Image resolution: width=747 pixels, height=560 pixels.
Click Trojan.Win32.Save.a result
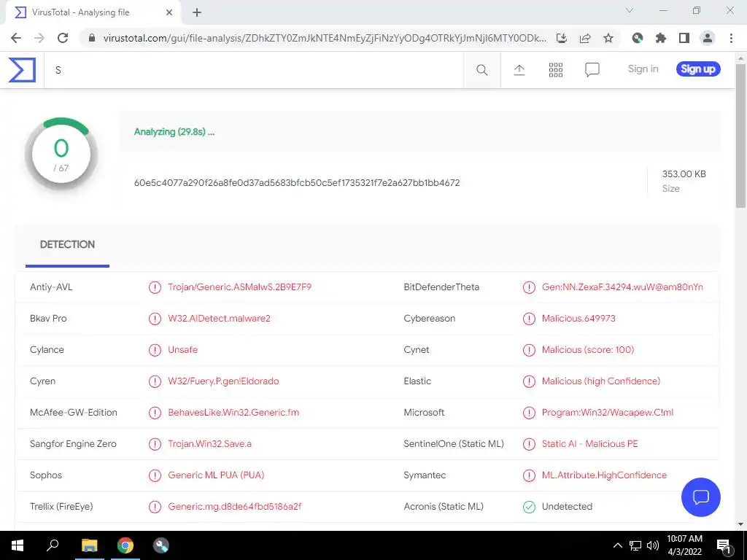point(209,444)
